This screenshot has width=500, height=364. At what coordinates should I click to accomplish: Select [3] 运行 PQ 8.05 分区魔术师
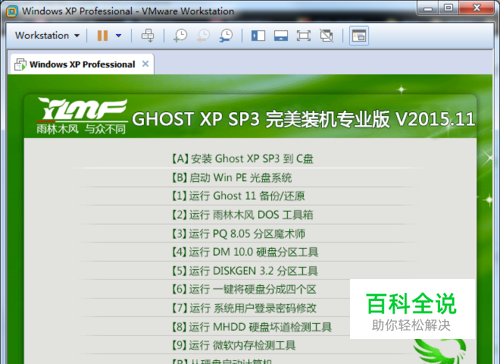[239, 234]
